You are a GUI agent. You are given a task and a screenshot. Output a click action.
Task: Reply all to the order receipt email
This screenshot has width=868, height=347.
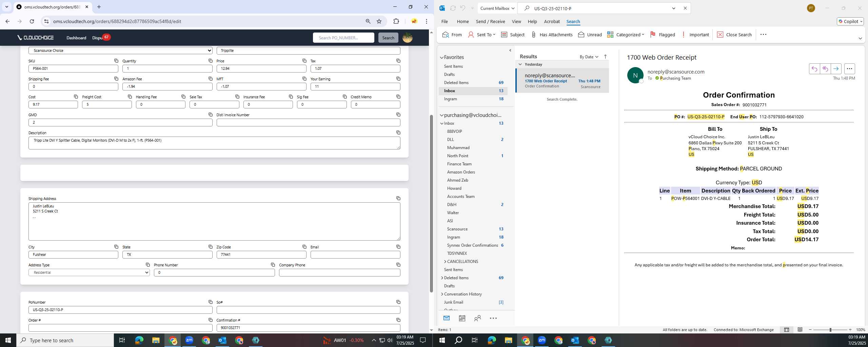coord(825,69)
